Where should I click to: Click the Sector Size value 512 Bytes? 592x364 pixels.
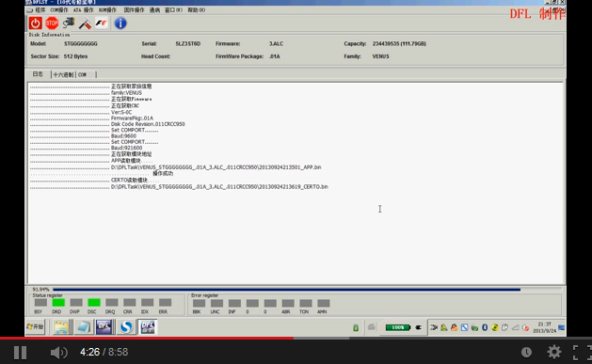(75, 56)
